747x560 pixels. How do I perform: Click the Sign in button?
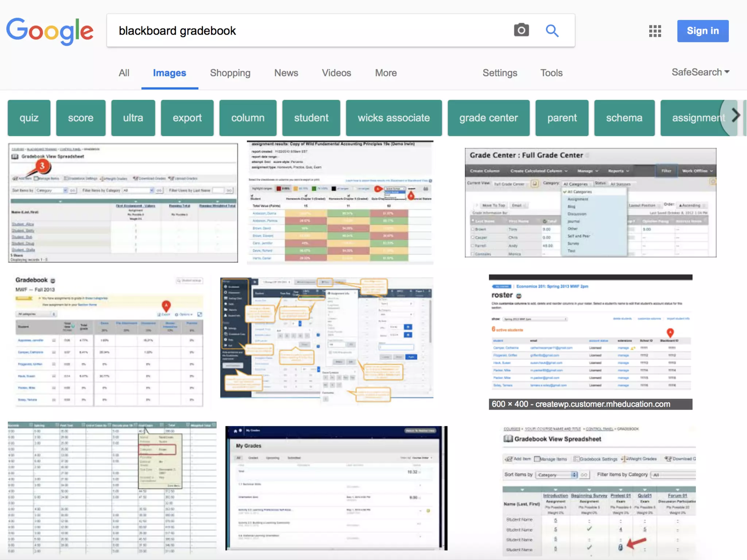pyautogui.click(x=703, y=31)
